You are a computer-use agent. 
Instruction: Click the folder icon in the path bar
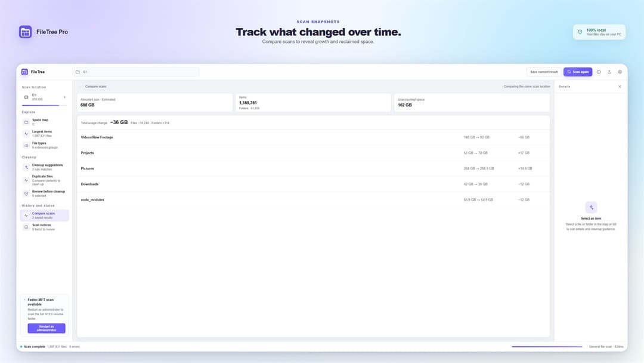(78, 72)
